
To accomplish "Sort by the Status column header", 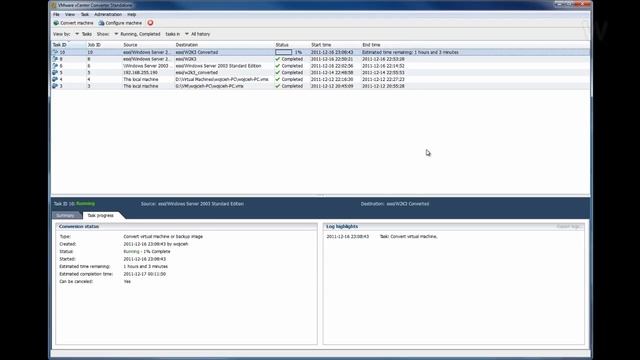I will [291, 45].
